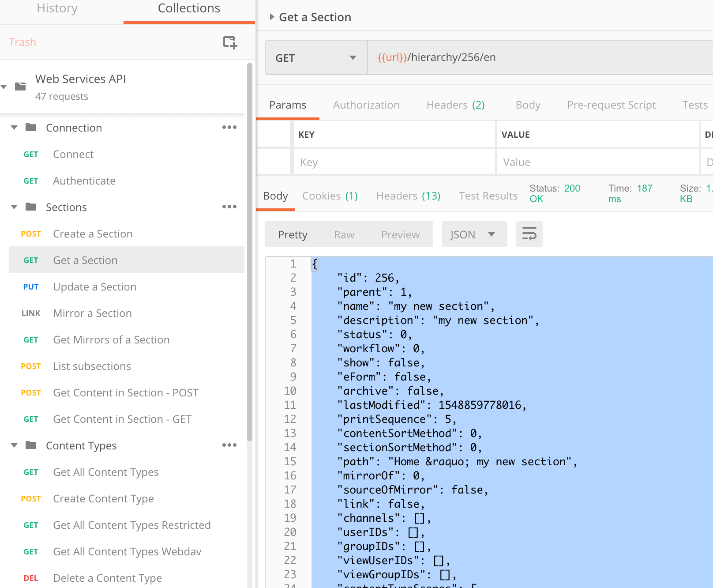This screenshot has width=713, height=588.
Task: Click the Content Types folder icon
Action: [x=31, y=445]
